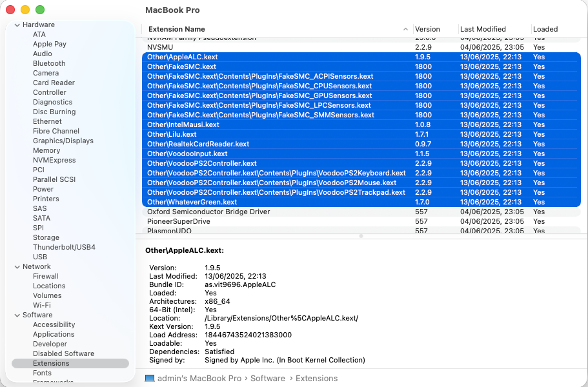
Task: Select the PioneerSuperDrive row
Action: click(x=361, y=221)
